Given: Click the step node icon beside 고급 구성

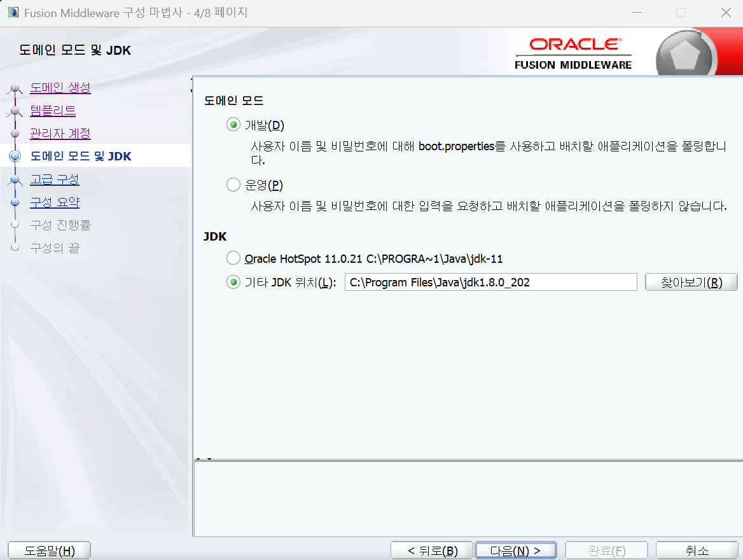Looking at the screenshot, I should click(15, 179).
